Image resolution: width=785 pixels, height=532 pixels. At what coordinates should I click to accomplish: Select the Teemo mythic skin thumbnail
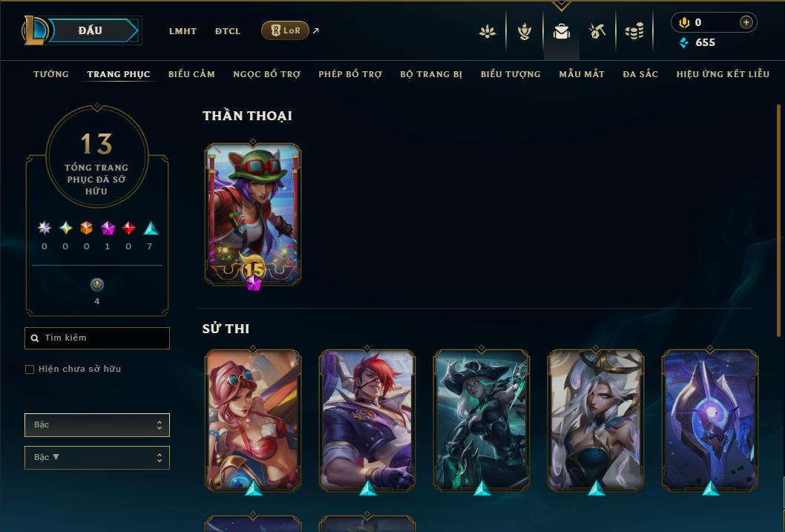[x=253, y=214]
